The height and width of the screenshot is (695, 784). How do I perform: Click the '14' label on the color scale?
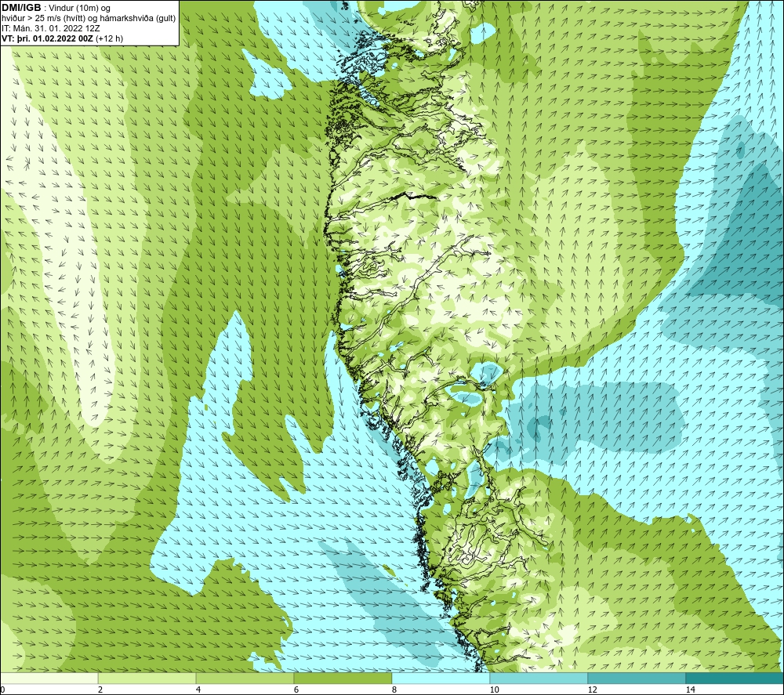tap(691, 690)
